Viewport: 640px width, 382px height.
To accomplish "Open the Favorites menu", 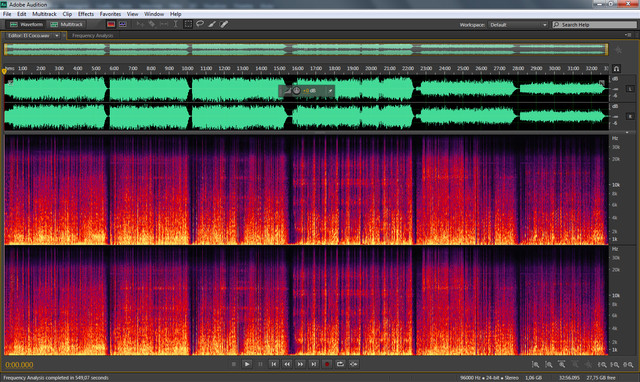I will [x=110, y=14].
